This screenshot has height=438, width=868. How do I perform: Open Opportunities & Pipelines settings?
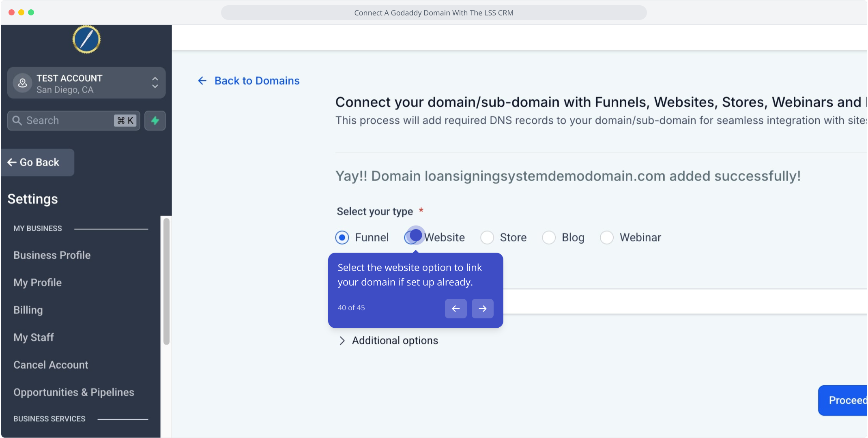click(x=74, y=392)
